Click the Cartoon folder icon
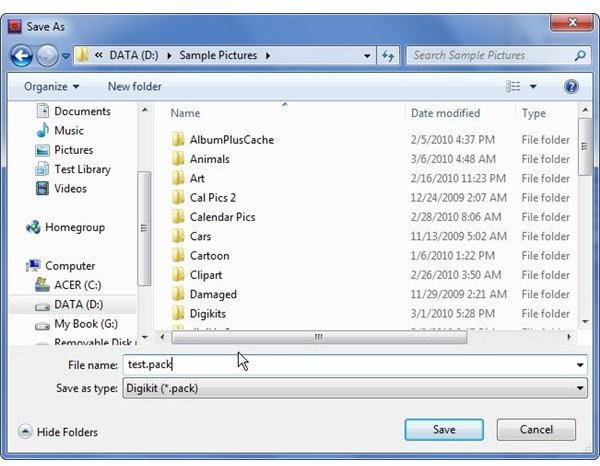The height and width of the screenshot is (466, 600). 178,255
